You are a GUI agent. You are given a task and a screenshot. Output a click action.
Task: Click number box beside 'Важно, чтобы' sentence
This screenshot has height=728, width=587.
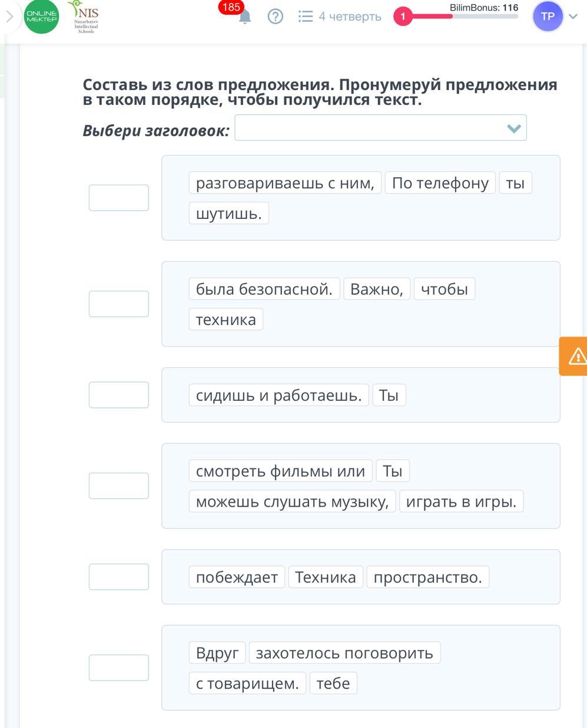[119, 304]
